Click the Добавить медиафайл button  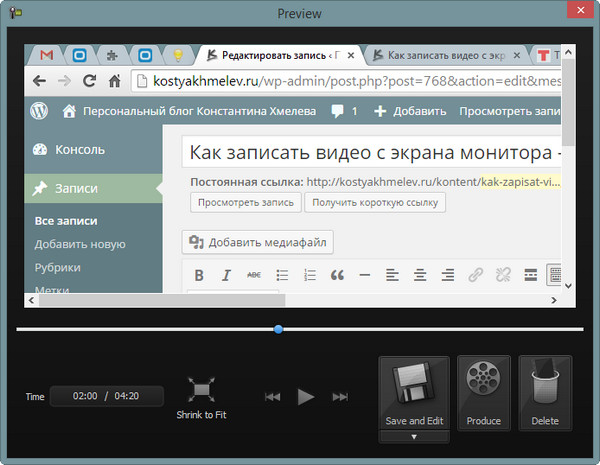(258, 242)
